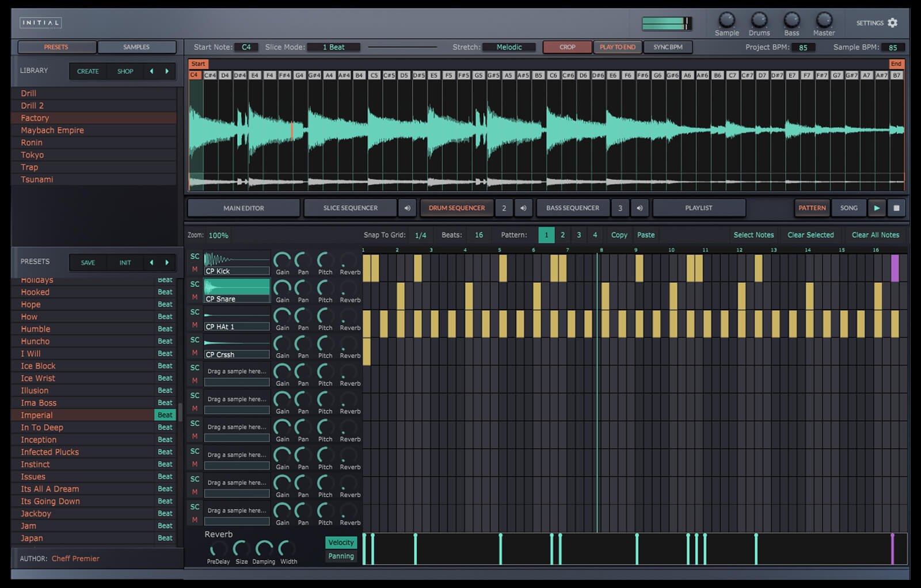Click the Clear All Notes button
The height and width of the screenshot is (588, 921).
pyautogui.click(x=875, y=235)
